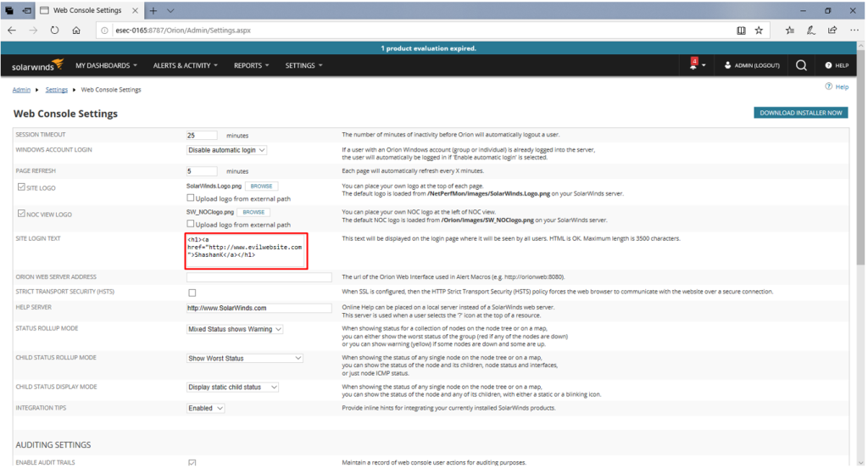Image resolution: width=868 pixels, height=474 pixels.
Task: Refresh the current page
Action: [x=54, y=31]
